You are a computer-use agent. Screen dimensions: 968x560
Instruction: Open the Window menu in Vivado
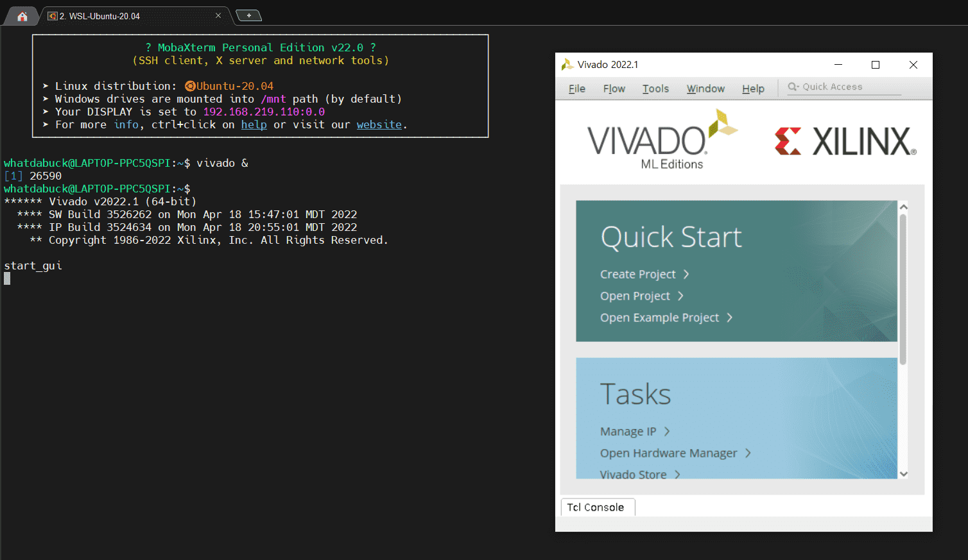pyautogui.click(x=705, y=89)
